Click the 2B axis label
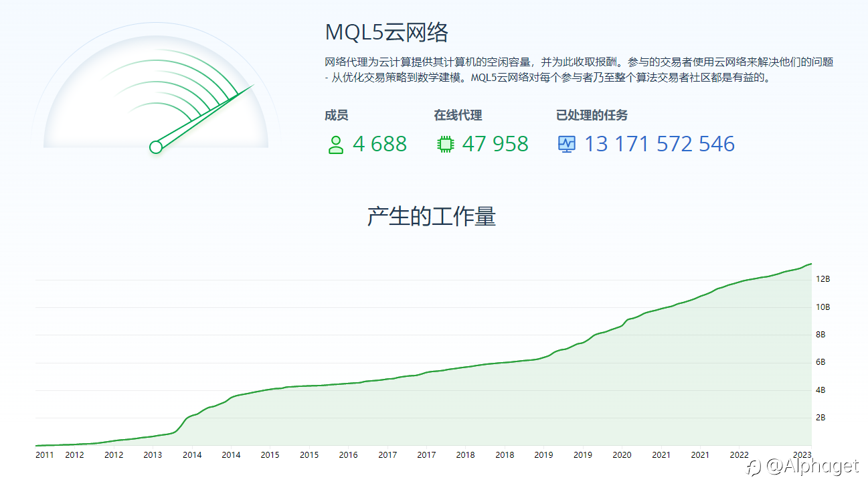This screenshot has height=496, width=868. 820,418
